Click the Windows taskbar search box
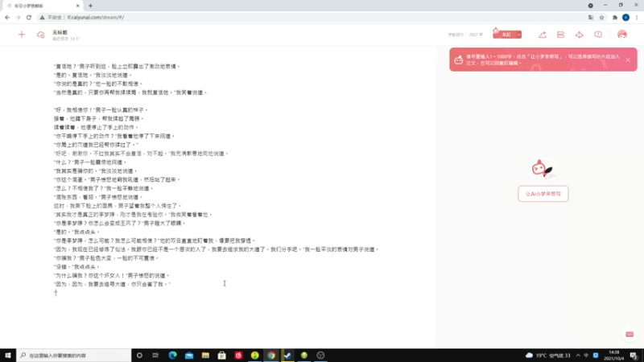This screenshot has width=644, height=362. (74, 355)
